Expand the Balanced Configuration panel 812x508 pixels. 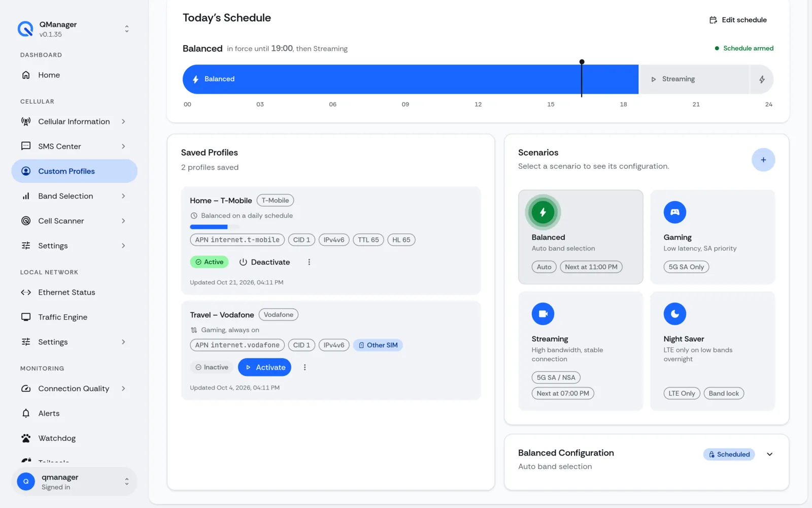tap(770, 454)
